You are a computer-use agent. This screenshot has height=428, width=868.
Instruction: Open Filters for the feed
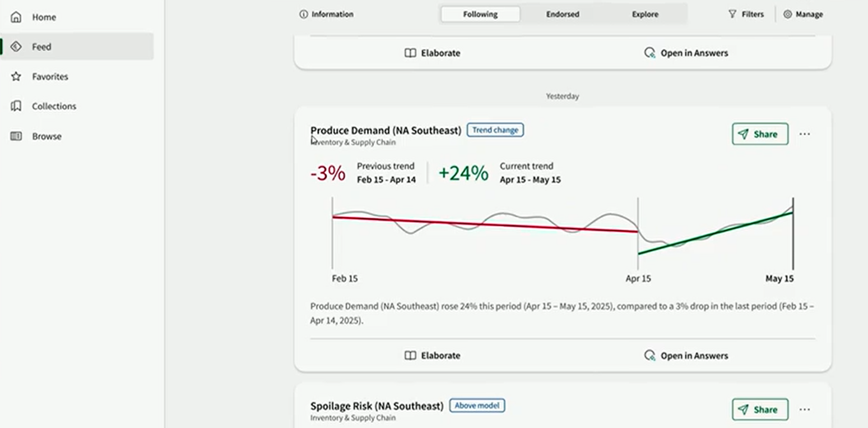(x=747, y=14)
